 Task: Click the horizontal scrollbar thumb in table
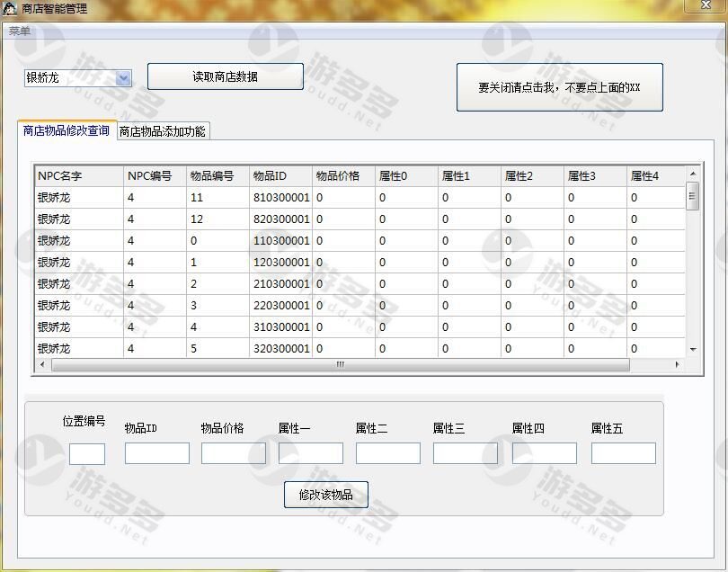[340, 365]
